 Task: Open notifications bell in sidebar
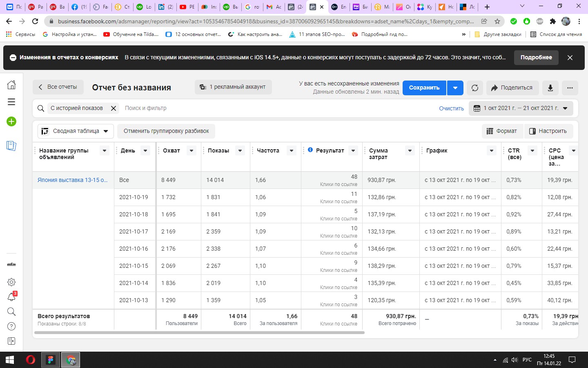(11, 297)
